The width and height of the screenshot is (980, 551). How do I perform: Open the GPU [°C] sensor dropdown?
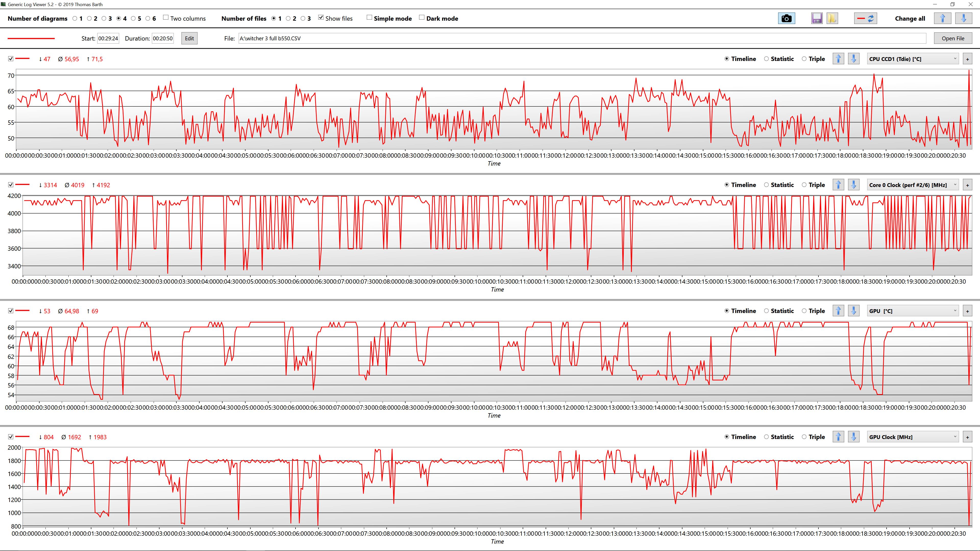pyautogui.click(x=913, y=311)
